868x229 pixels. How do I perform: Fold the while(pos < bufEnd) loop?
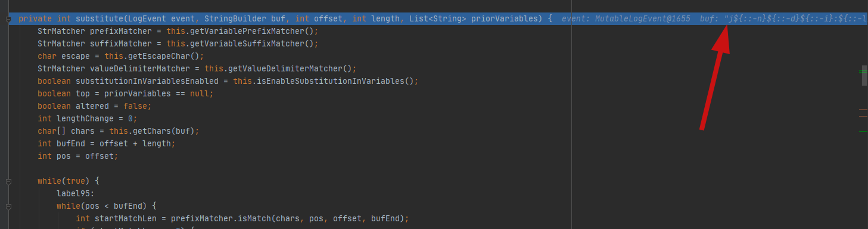tap(8, 206)
